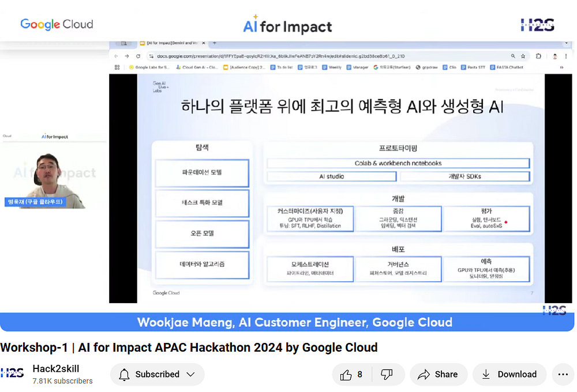Open a new browser tab with plus

tap(215, 43)
